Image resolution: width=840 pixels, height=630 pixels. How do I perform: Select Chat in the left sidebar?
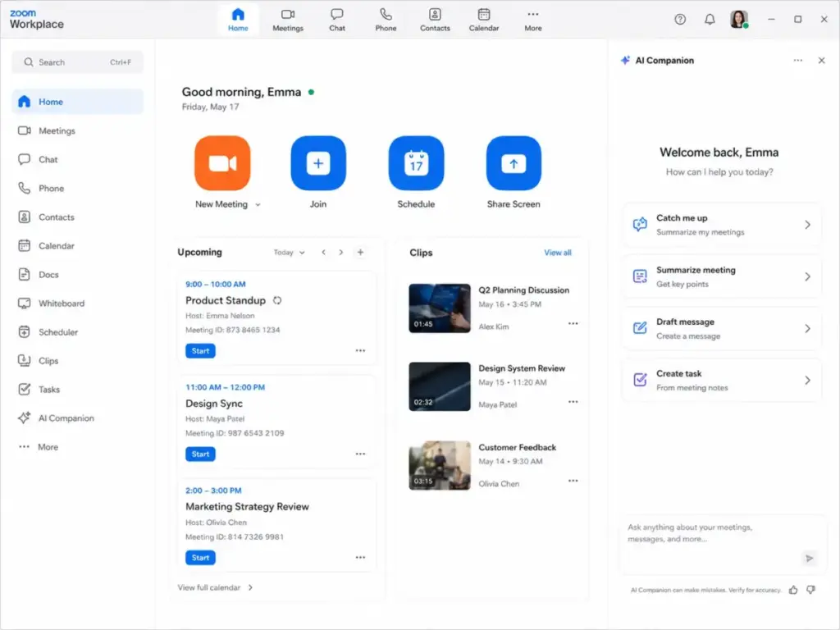pyautogui.click(x=78, y=160)
